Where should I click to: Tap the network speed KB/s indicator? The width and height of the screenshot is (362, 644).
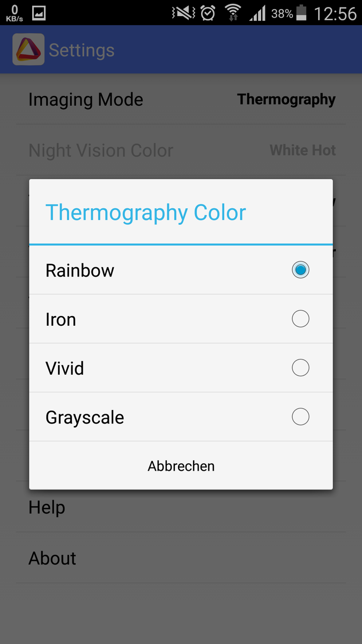pos(14,13)
